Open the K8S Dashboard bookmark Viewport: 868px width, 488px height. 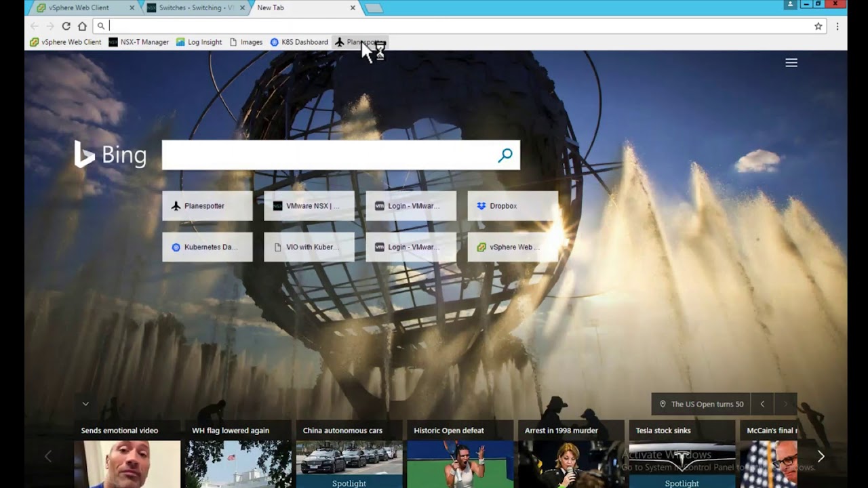point(298,42)
